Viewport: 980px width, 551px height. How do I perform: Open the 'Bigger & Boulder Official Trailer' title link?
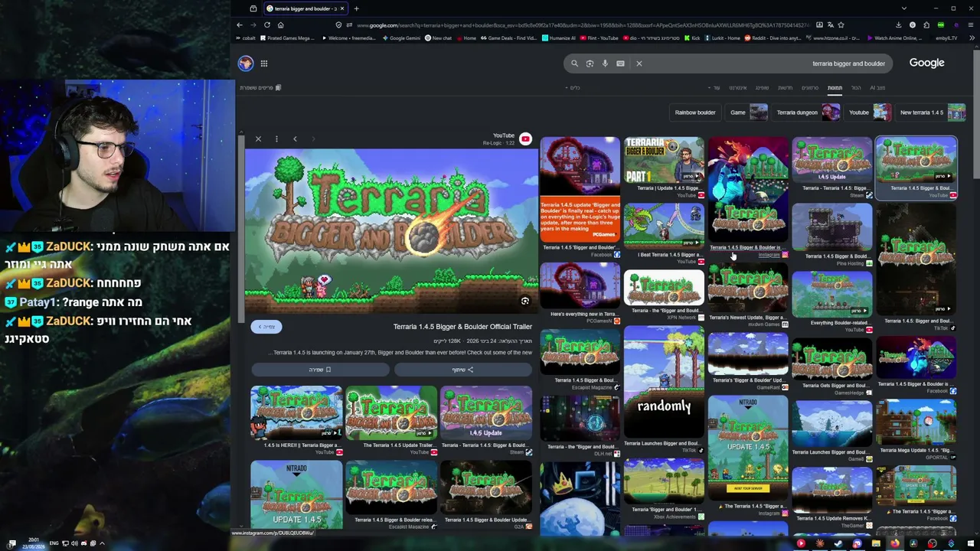coord(462,327)
